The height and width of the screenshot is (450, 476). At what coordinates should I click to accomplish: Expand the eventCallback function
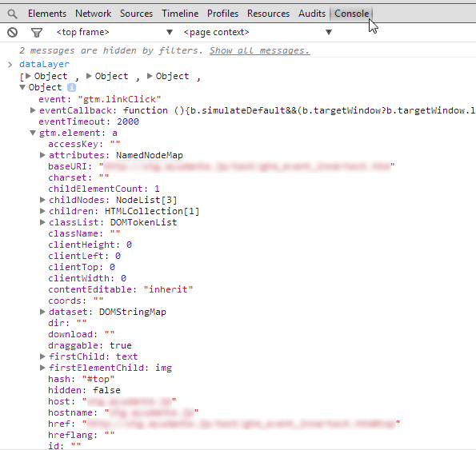pos(33,110)
